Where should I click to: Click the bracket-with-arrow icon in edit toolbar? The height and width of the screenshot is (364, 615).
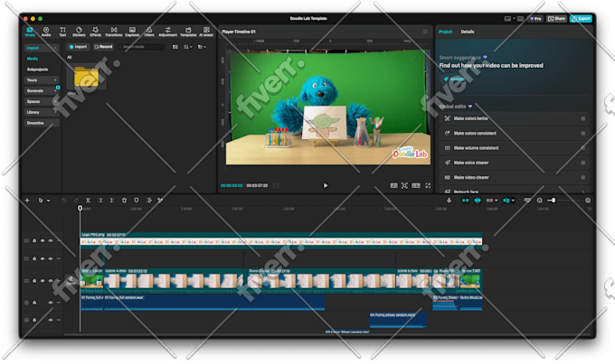click(x=148, y=201)
